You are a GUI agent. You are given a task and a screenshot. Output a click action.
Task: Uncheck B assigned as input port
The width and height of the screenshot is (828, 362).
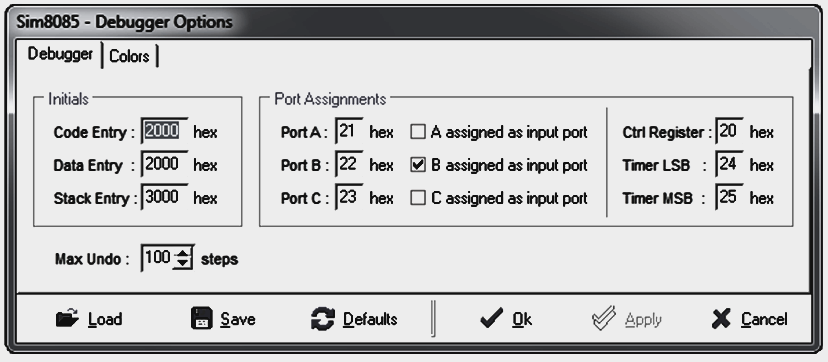point(418,165)
